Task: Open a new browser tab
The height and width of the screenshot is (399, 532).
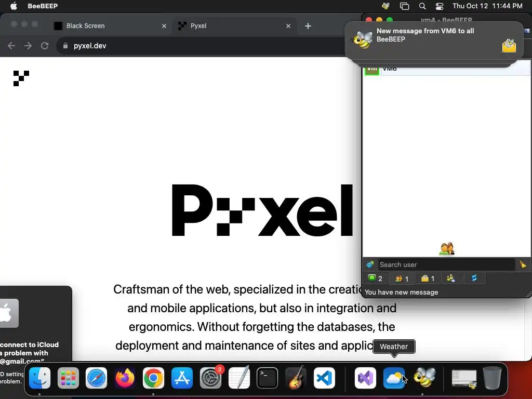Action: click(x=308, y=26)
